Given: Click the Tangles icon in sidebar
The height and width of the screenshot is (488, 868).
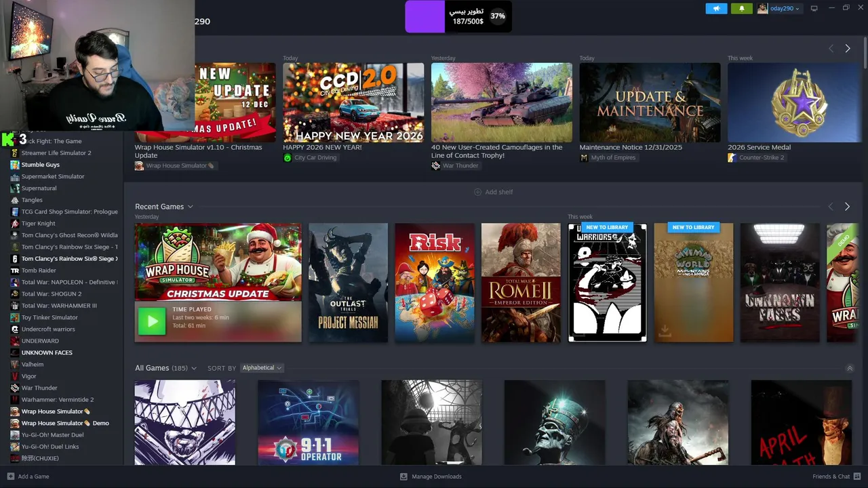Looking at the screenshot, I should point(15,200).
